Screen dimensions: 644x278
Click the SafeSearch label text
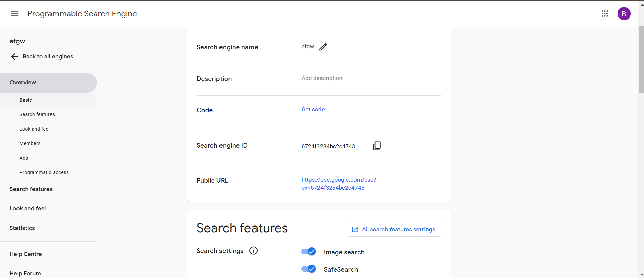pyautogui.click(x=341, y=270)
